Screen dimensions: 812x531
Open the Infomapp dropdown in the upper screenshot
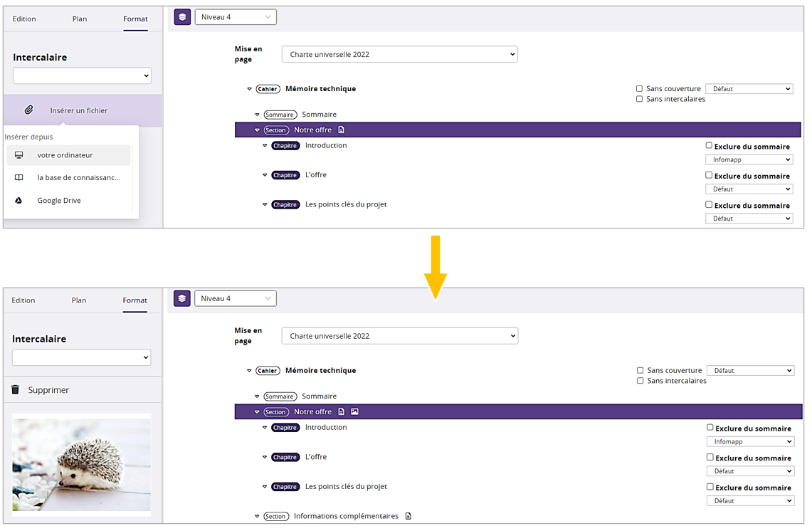click(x=749, y=160)
